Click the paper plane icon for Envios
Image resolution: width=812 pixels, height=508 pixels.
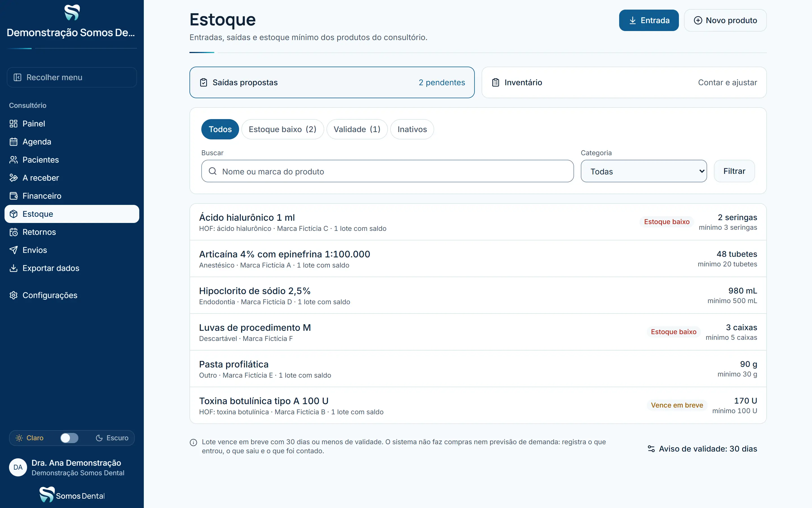[14, 250]
